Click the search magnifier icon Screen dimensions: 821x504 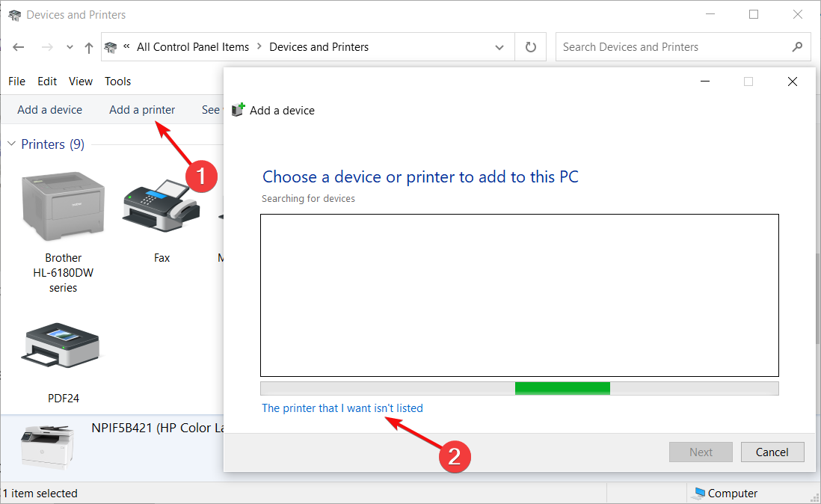pyautogui.click(x=797, y=46)
